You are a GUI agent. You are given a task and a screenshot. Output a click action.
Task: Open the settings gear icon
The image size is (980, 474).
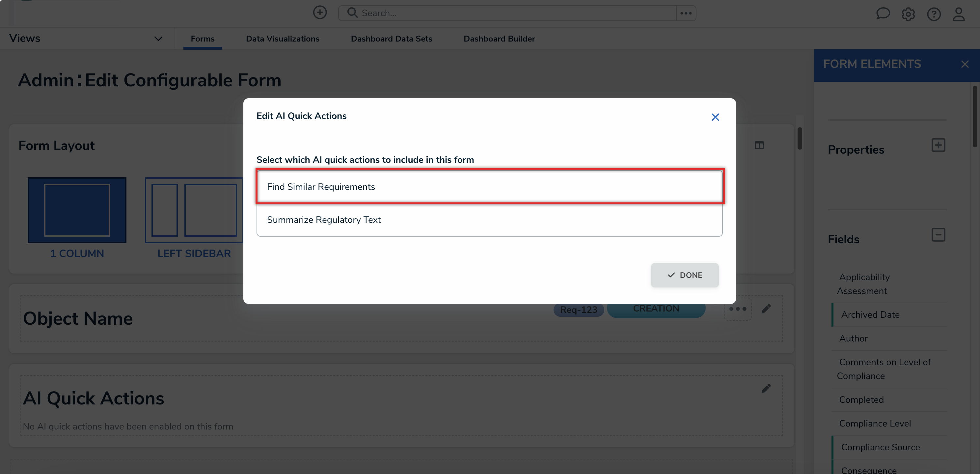pyautogui.click(x=908, y=14)
